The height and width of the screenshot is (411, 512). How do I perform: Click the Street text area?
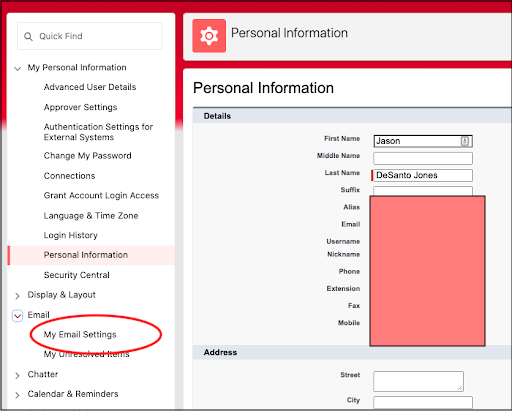pos(418,381)
